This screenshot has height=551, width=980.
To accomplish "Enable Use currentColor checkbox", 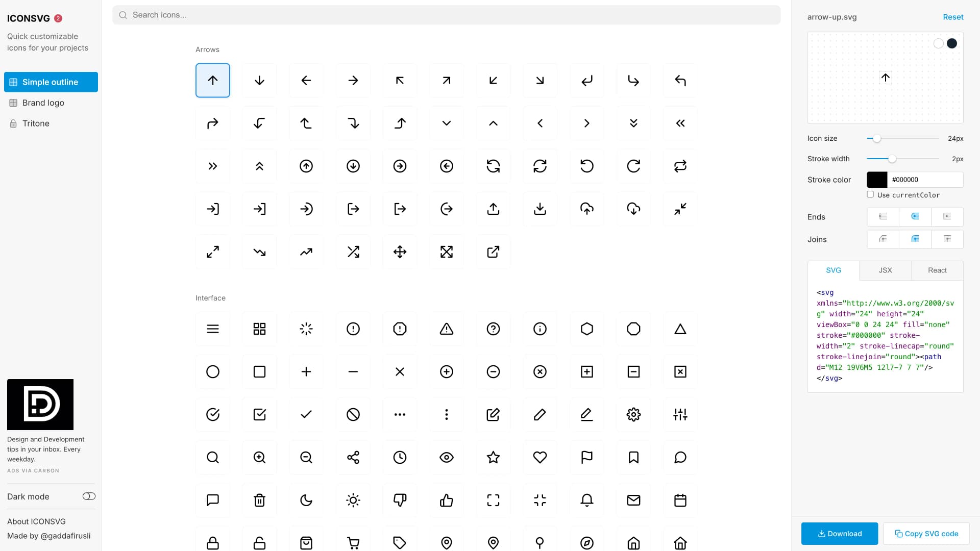I will tap(870, 194).
